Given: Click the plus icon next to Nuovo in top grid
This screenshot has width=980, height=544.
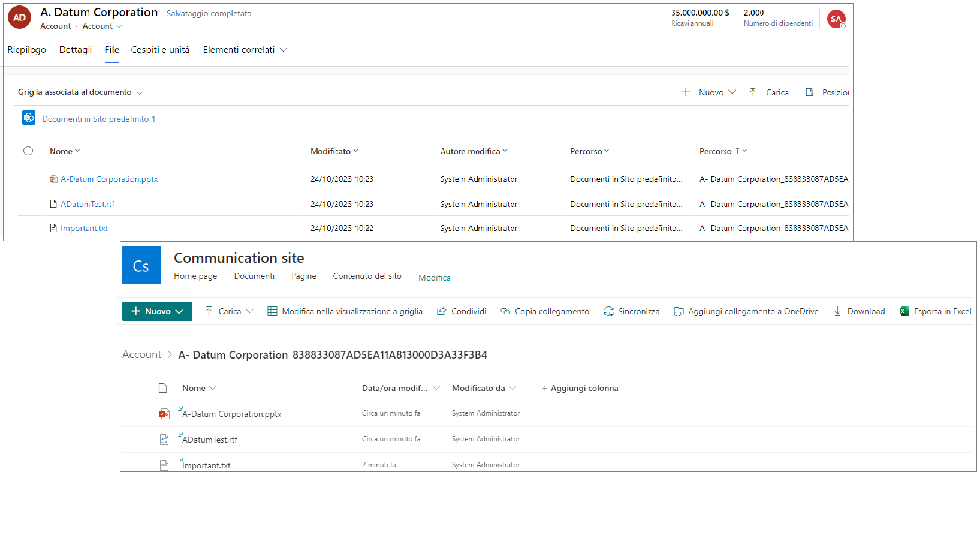Looking at the screenshot, I should tap(686, 92).
